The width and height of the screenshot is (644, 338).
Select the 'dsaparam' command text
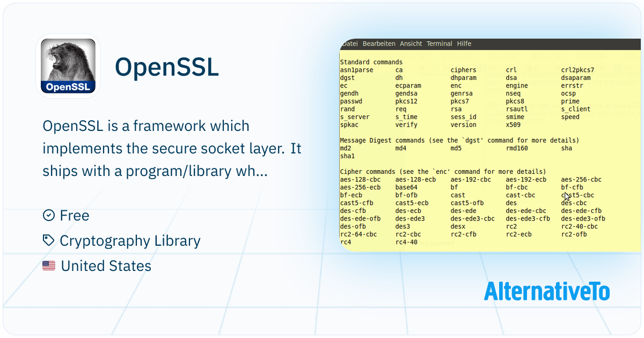[x=576, y=78]
